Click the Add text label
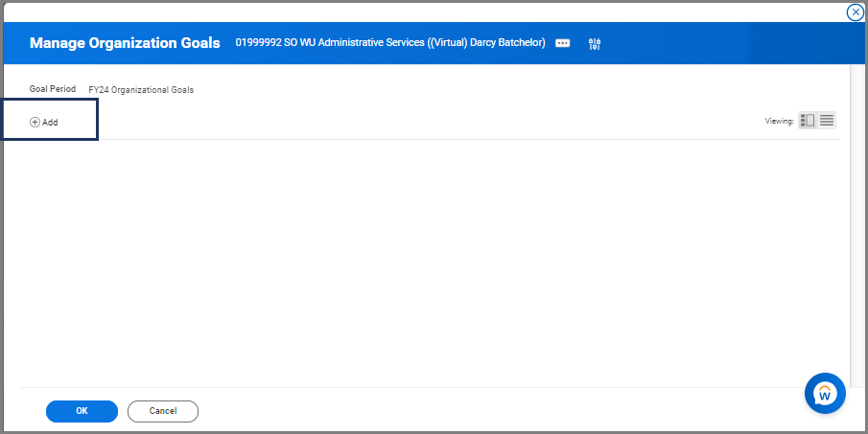The height and width of the screenshot is (434, 868). click(50, 123)
